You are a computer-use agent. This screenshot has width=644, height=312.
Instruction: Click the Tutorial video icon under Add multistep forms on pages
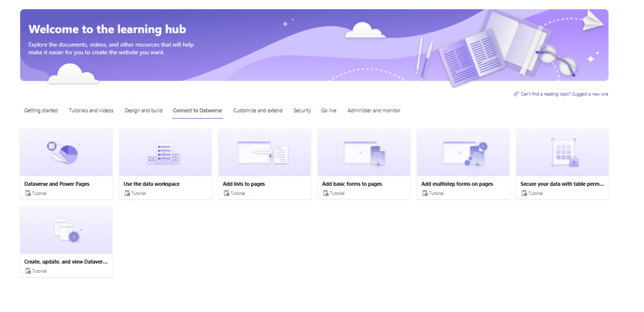pos(425,193)
